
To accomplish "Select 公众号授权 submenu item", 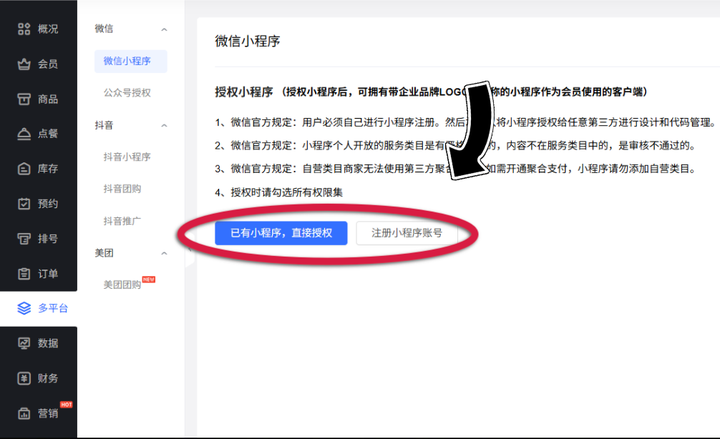I will 127,93.
